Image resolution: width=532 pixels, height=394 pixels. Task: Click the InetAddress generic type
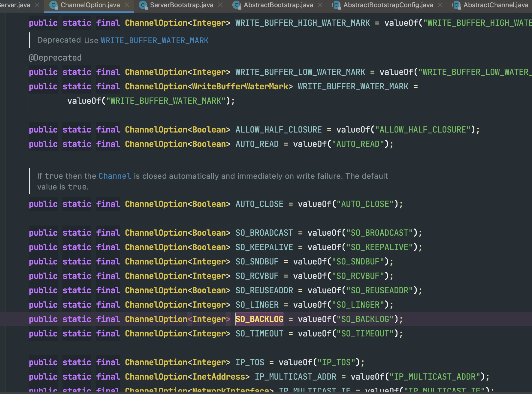coord(219,377)
